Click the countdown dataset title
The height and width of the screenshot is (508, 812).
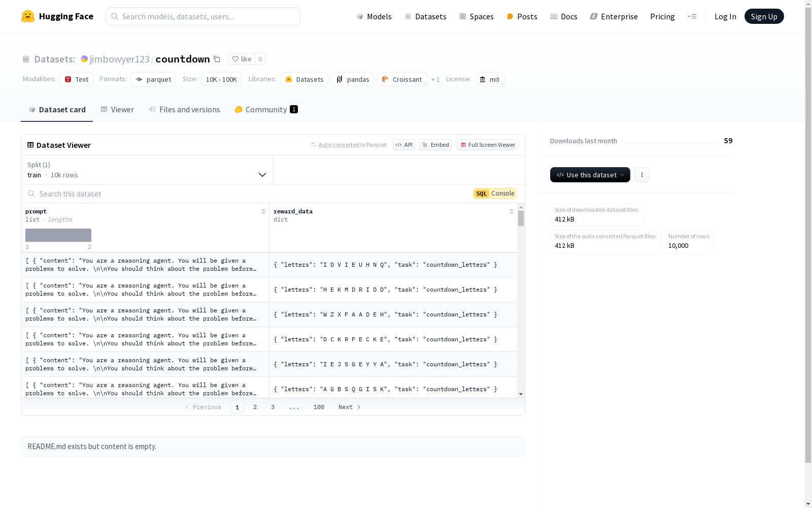coord(183,59)
